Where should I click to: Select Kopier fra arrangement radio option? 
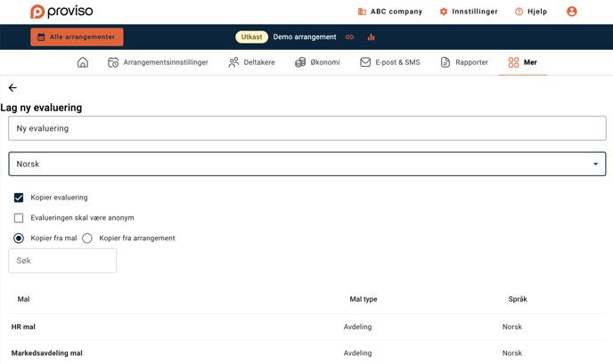coord(87,239)
